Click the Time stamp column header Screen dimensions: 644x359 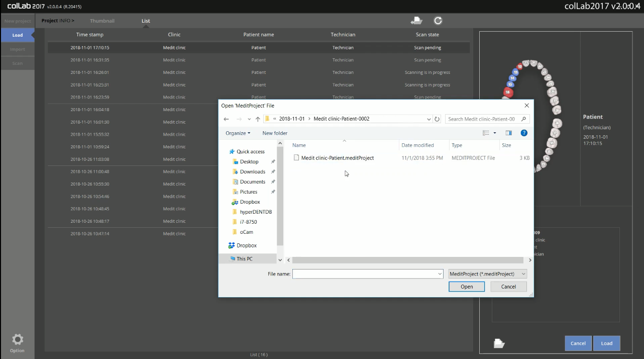90,35
